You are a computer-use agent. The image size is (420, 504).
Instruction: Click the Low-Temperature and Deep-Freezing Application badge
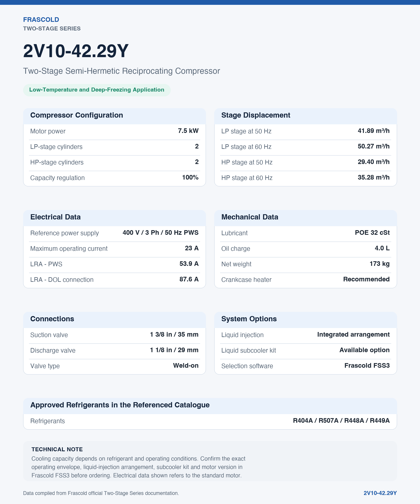(x=97, y=90)
